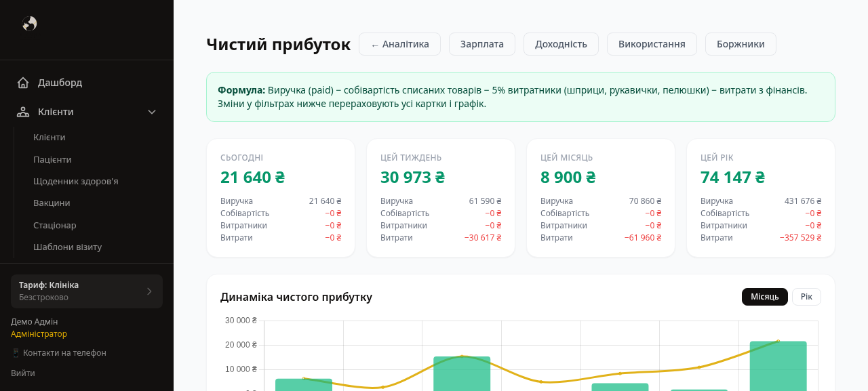
Task: Switch to the Зарплата report
Action: 482,44
